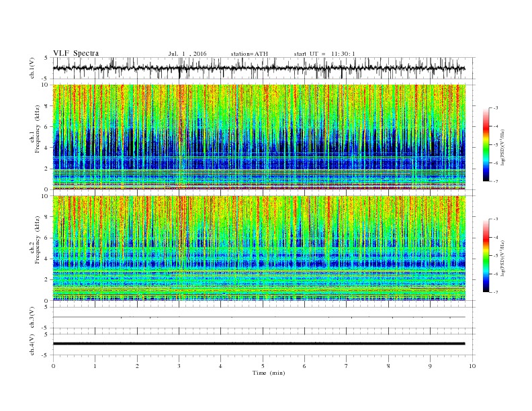The image size is (532, 411).
Task: Click the '-7' tick on ch.1 colorbar
Action: [x=496, y=181]
